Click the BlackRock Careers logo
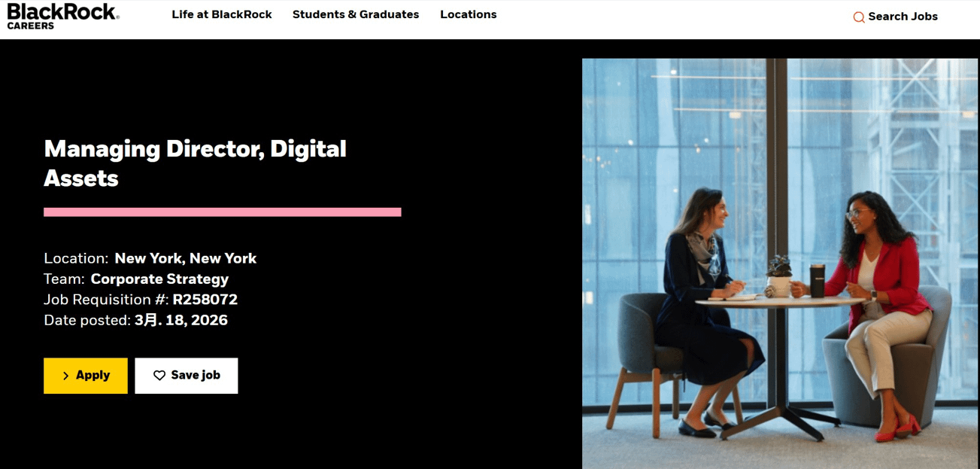Screen dimensions: 980x469 click(x=63, y=16)
